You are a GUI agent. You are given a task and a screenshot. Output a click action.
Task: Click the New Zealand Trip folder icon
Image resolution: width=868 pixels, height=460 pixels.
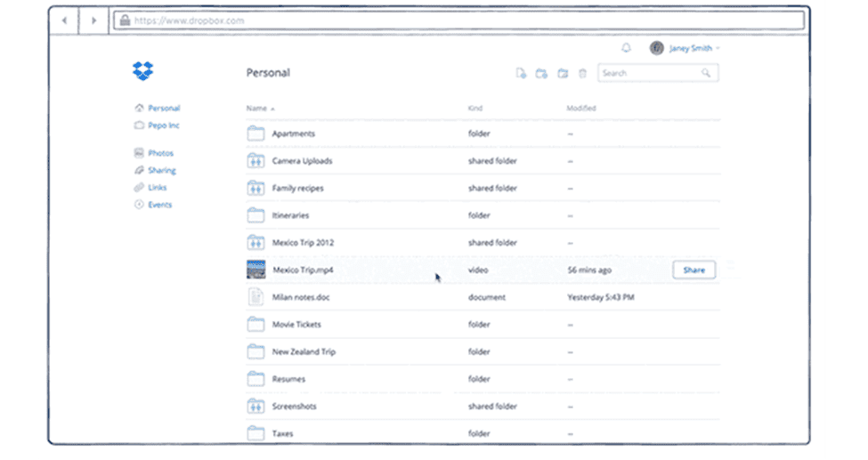pyautogui.click(x=256, y=351)
